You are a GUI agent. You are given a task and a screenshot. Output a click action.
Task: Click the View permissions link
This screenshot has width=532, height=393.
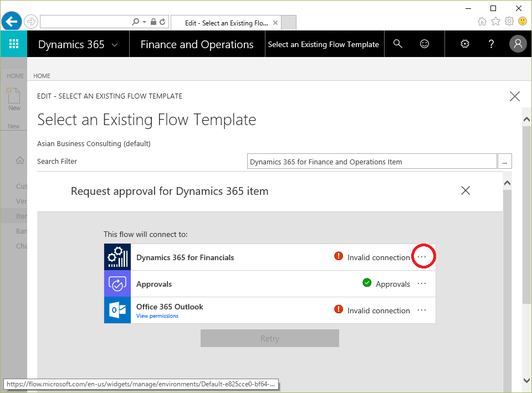[157, 316]
